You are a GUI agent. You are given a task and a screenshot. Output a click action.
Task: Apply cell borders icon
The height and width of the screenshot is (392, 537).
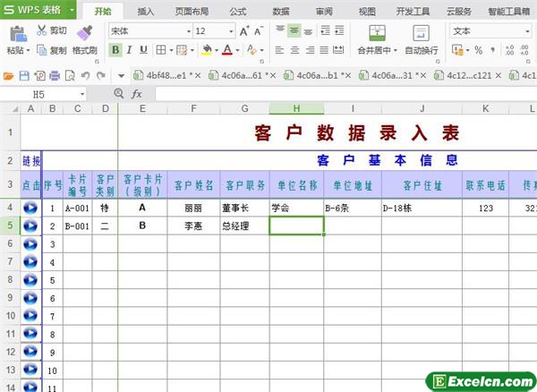(x=160, y=50)
